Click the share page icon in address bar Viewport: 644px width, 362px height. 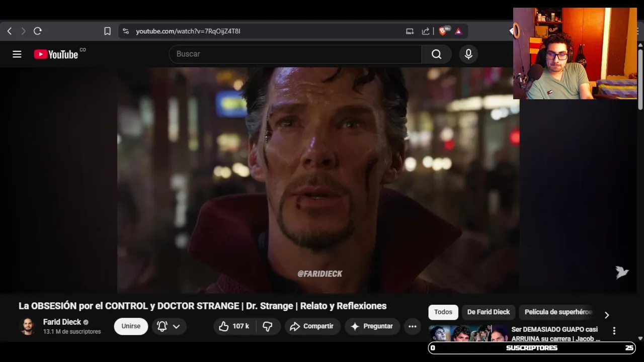point(426,31)
